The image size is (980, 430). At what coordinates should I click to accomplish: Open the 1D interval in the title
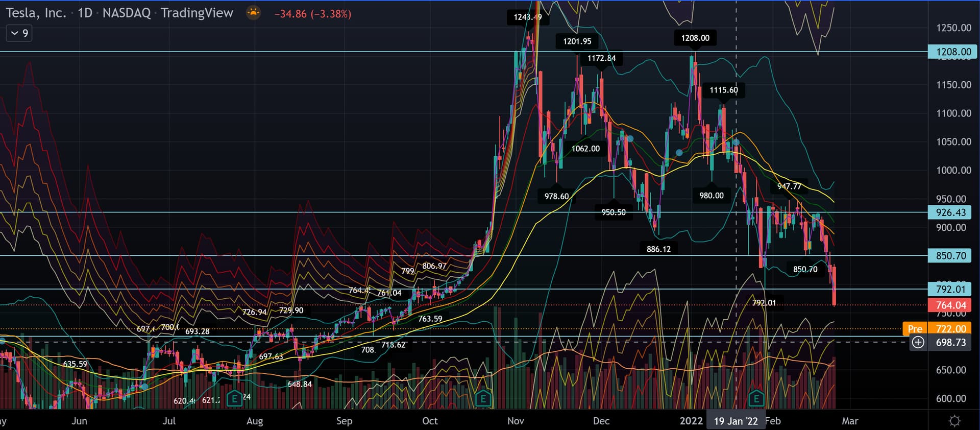85,13
